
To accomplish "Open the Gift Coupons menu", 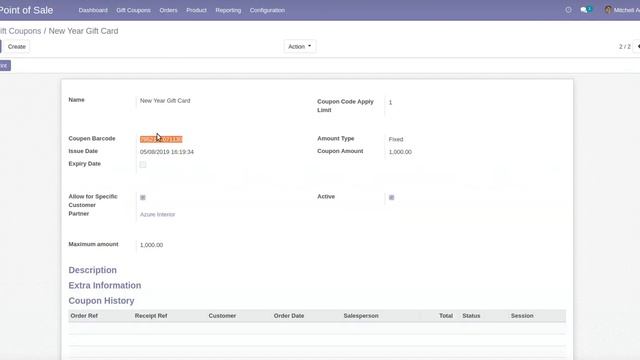I will [133, 10].
